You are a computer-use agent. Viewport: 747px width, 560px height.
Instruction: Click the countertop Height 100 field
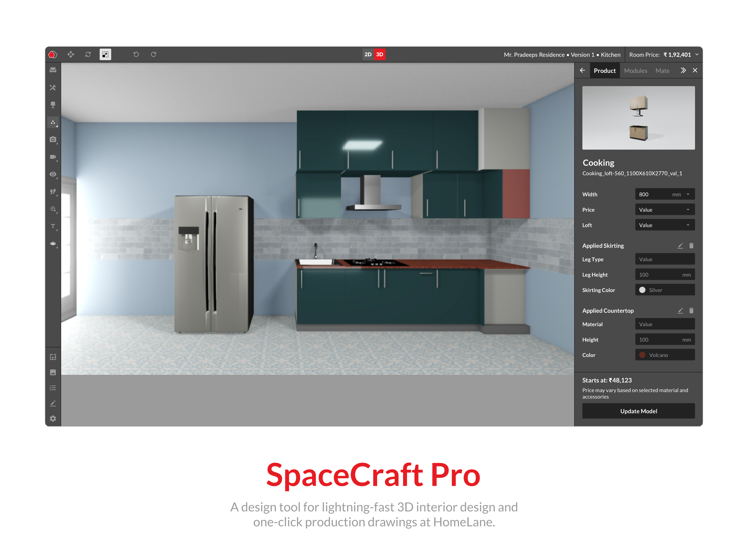(x=665, y=340)
